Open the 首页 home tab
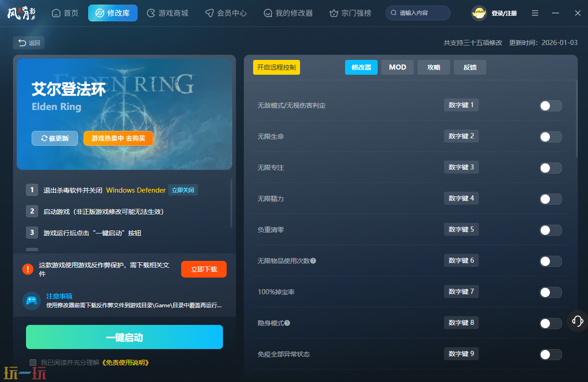588x382 pixels. point(65,13)
